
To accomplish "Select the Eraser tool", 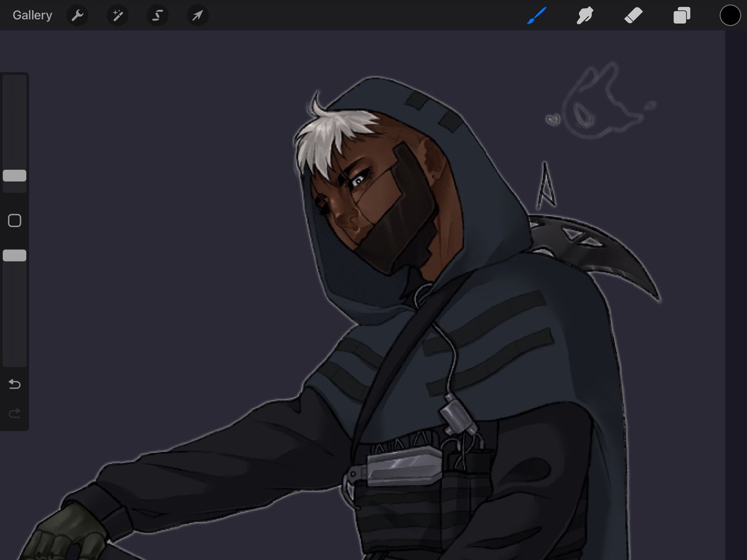I will [633, 16].
